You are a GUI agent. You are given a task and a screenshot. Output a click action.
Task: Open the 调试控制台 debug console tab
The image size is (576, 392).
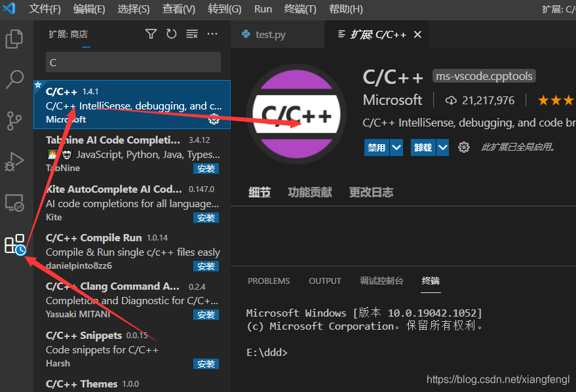tap(381, 281)
